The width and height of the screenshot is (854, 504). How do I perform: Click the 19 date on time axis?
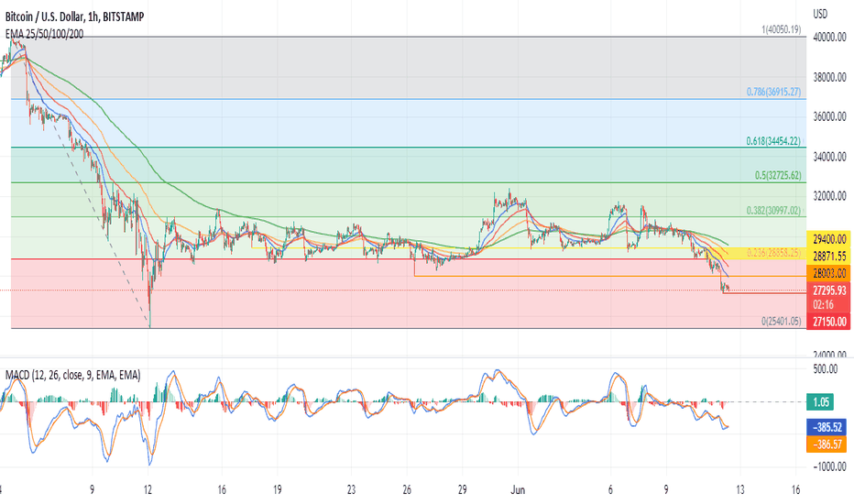tap(278, 490)
